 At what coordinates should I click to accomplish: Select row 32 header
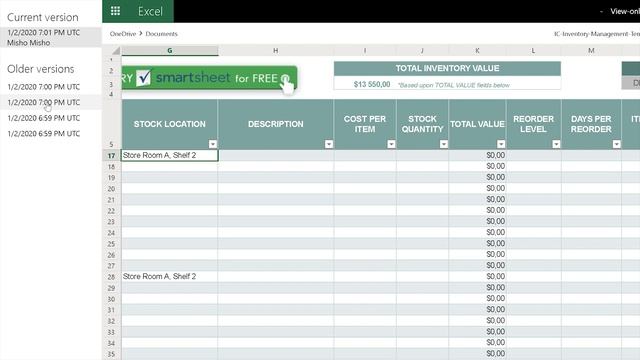coord(111,321)
